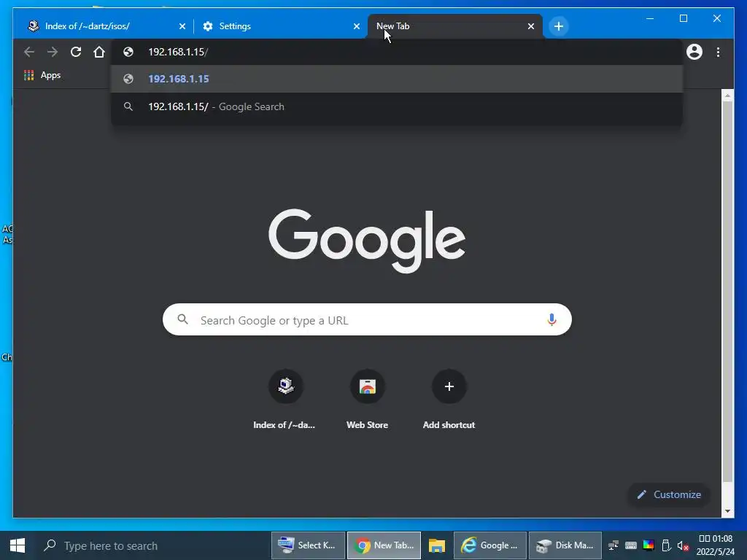747x560 pixels.
Task: Click the page scrollbar up arrow
Action: [x=727, y=96]
